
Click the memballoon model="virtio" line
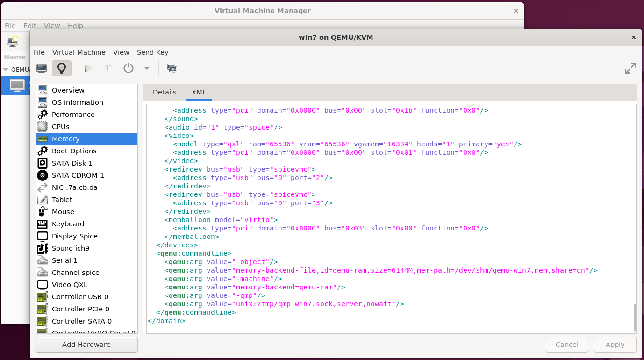pyautogui.click(x=221, y=220)
